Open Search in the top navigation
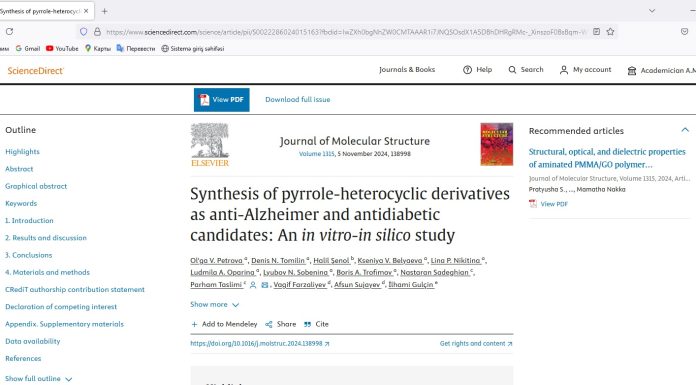The height and width of the screenshot is (385, 696). tap(526, 70)
